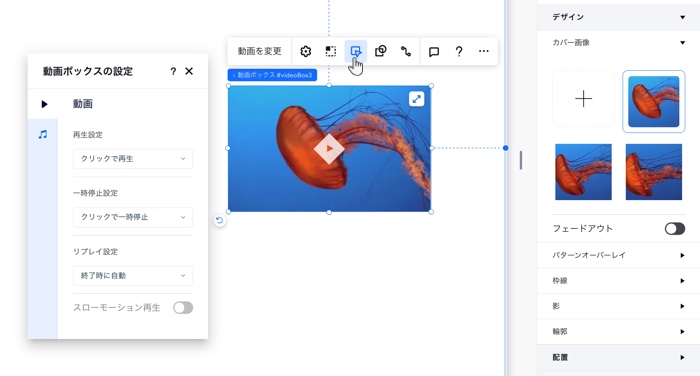Click the highlighted video behaviors icon
The image size is (700, 376).
pyautogui.click(x=356, y=51)
